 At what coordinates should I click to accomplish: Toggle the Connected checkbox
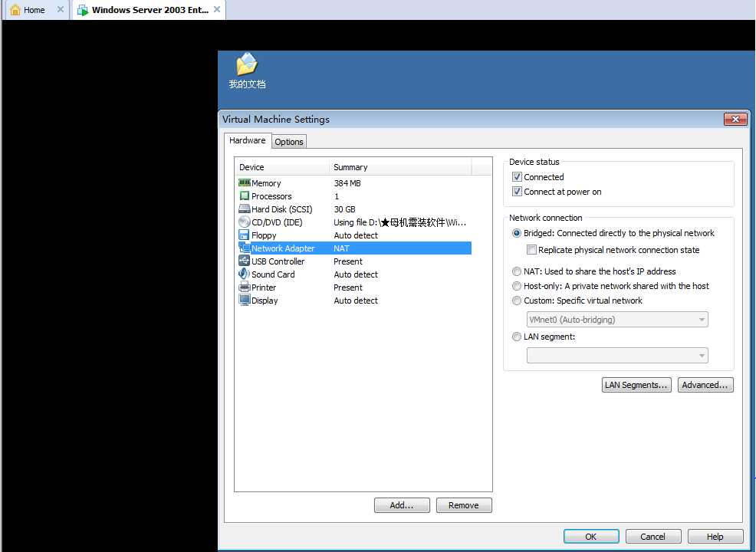pyautogui.click(x=517, y=177)
